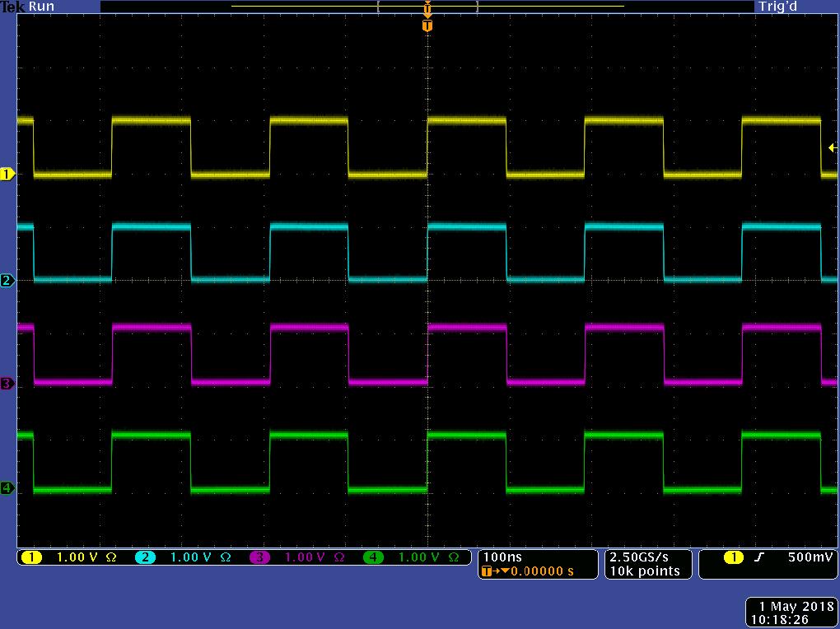Screen dimensions: 840x629
Task: Select the green channel 4 ground marker
Action: 7,488
